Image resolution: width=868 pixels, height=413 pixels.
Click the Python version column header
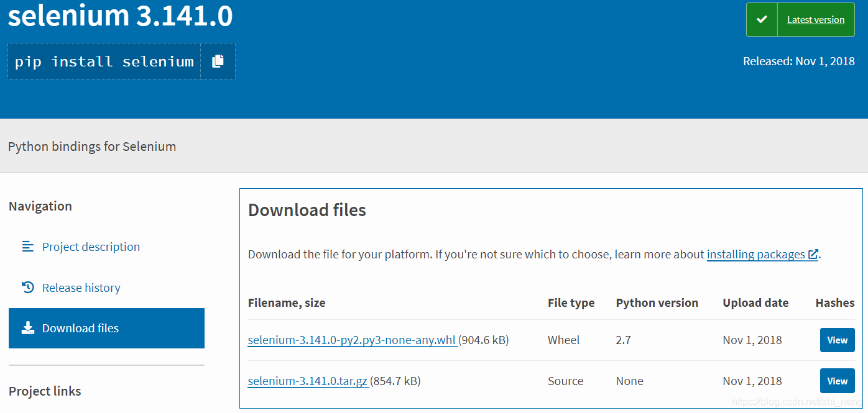pyautogui.click(x=657, y=302)
